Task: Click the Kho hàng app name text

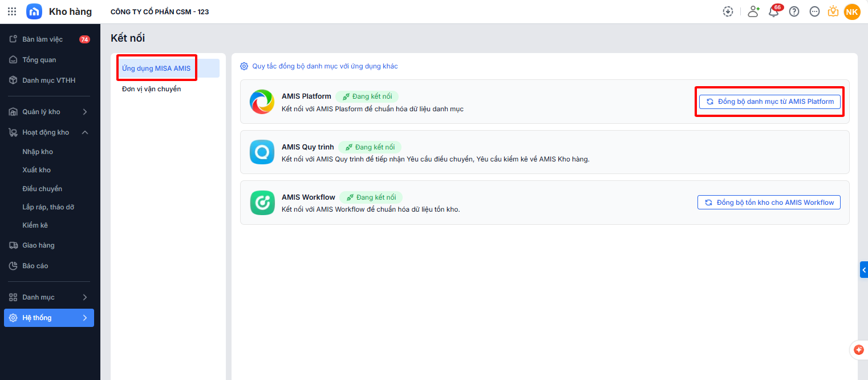Action: pyautogui.click(x=70, y=12)
